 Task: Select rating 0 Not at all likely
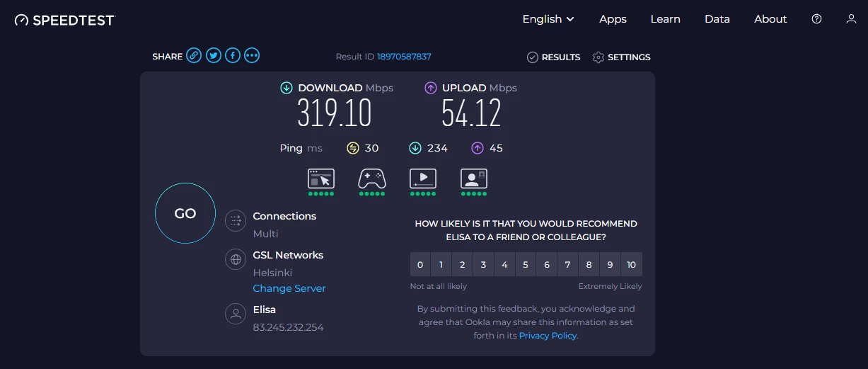tap(420, 264)
